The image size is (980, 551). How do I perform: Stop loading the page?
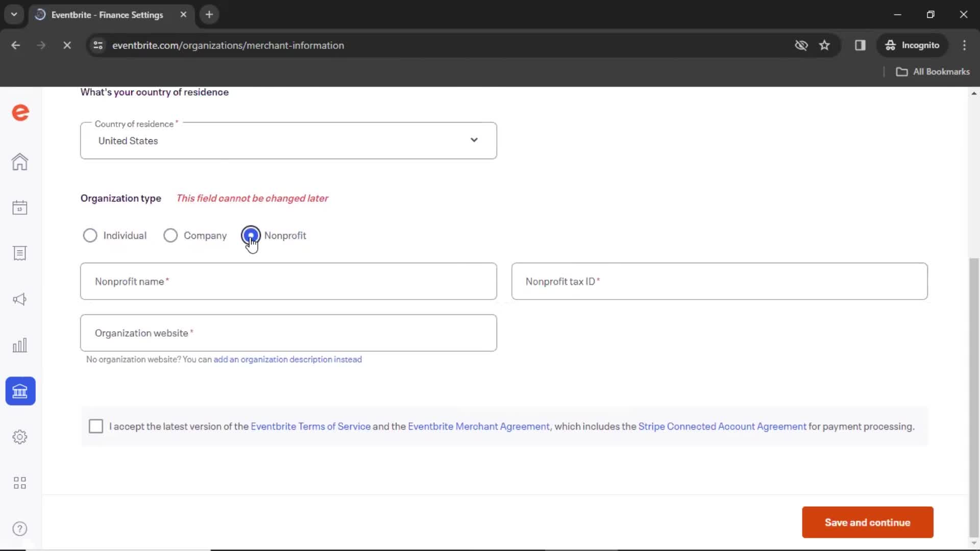67,45
